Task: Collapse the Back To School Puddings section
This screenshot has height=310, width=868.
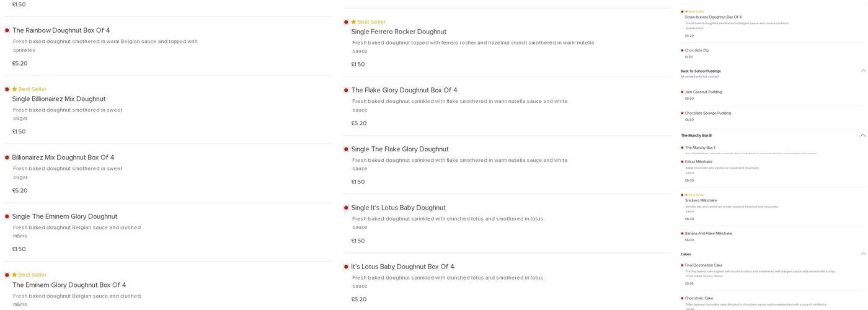Action: pos(863,71)
